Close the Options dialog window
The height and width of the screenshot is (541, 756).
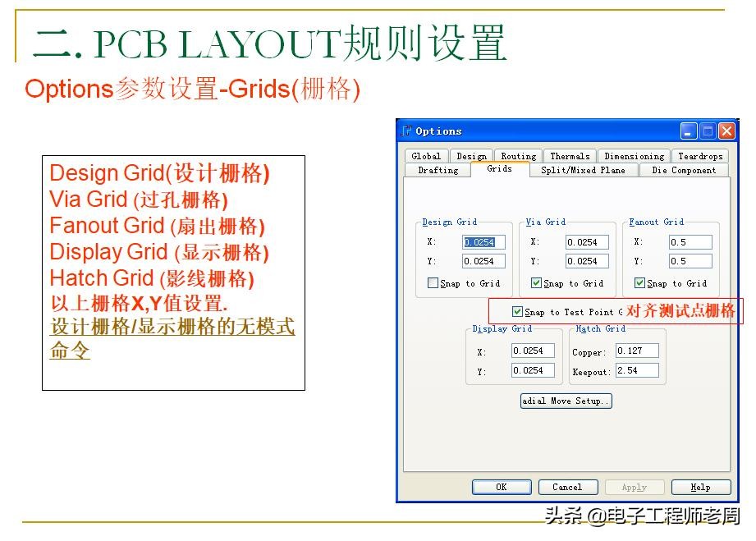[726, 131]
